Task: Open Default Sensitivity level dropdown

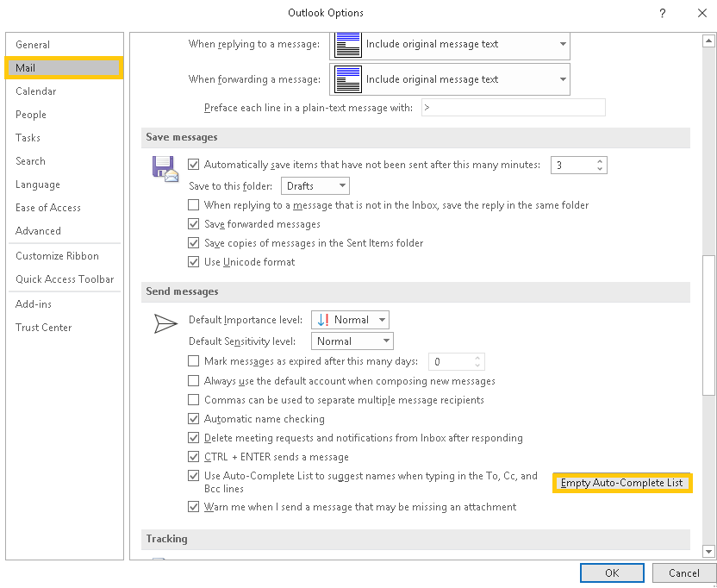Action: pos(352,341)
